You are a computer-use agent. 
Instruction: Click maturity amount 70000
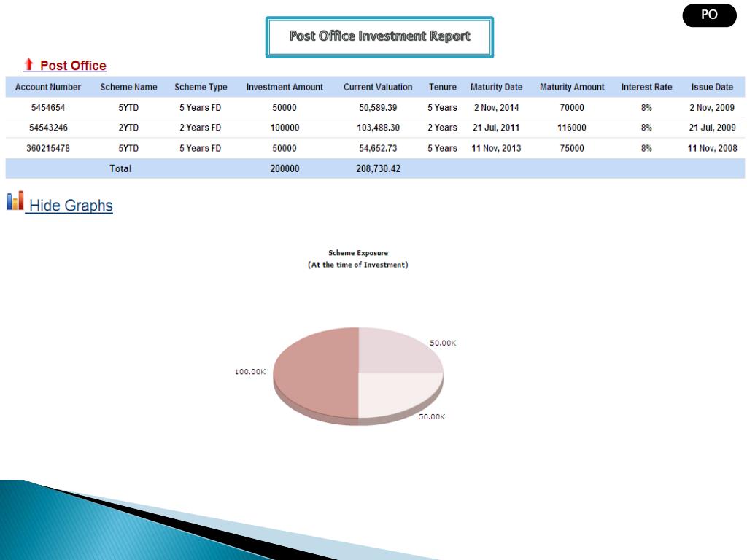tap(572, 108)
